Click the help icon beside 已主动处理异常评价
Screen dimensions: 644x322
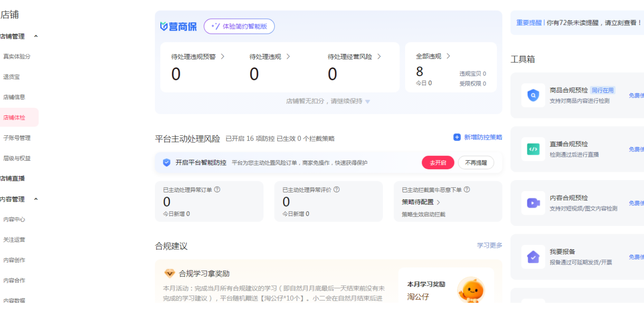pyautogui.click(x=337, y=189)
